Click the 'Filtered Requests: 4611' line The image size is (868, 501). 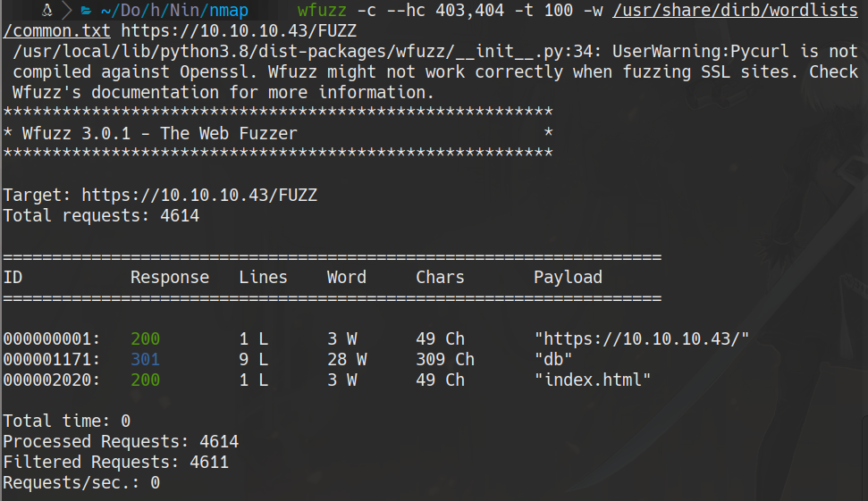click(115, 463)
